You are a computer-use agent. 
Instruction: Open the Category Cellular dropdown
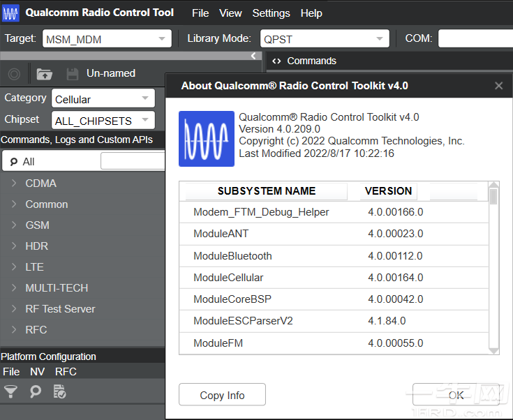click(x=103, y=99)
